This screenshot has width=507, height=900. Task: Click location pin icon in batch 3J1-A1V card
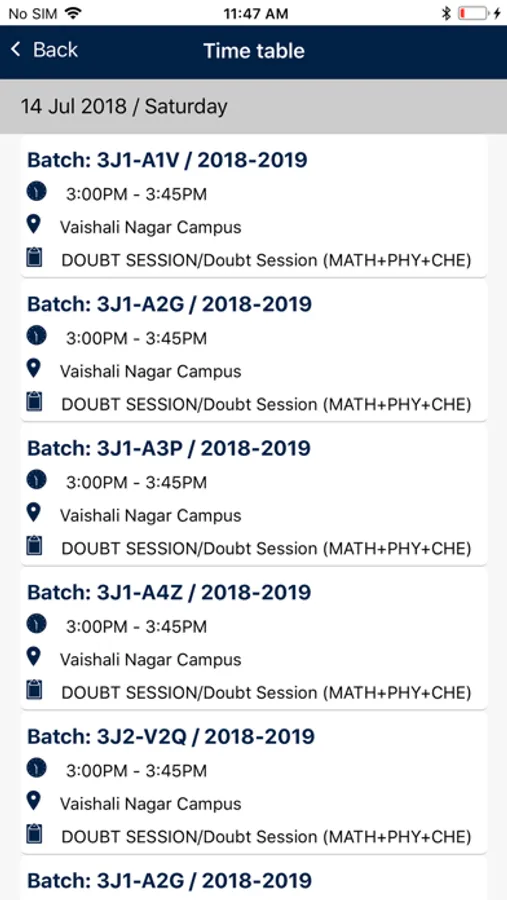pyautogui.click(x=34, y=224)
